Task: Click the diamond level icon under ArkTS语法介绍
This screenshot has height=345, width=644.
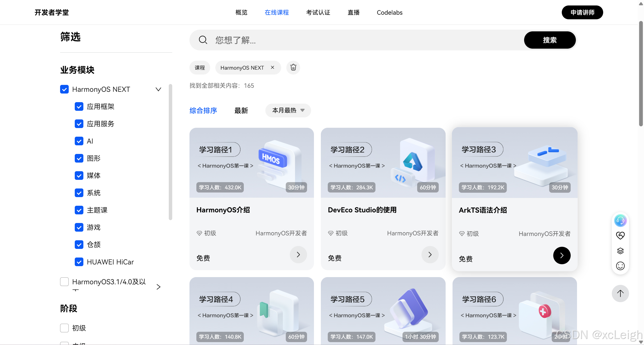Action: (x=462, y=234)
